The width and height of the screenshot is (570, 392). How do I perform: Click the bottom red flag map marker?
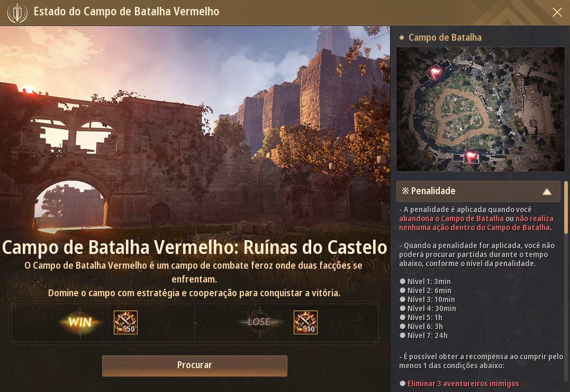tap(471, 157)
